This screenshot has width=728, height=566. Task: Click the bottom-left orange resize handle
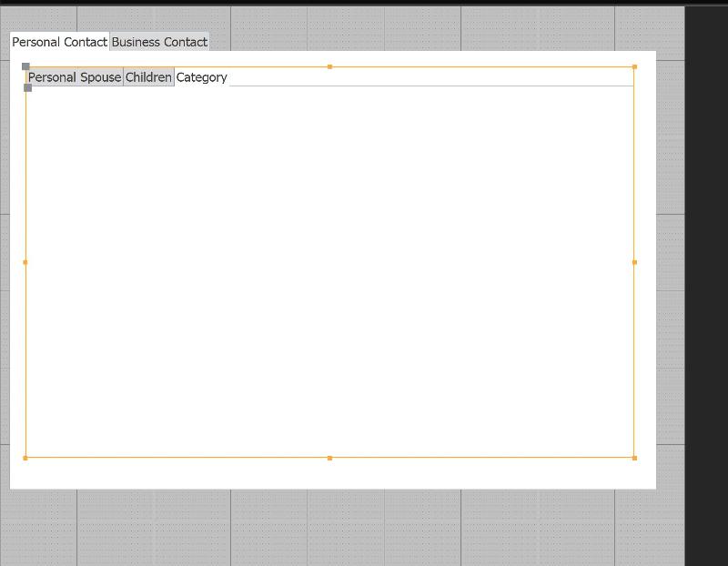(24, 456)
